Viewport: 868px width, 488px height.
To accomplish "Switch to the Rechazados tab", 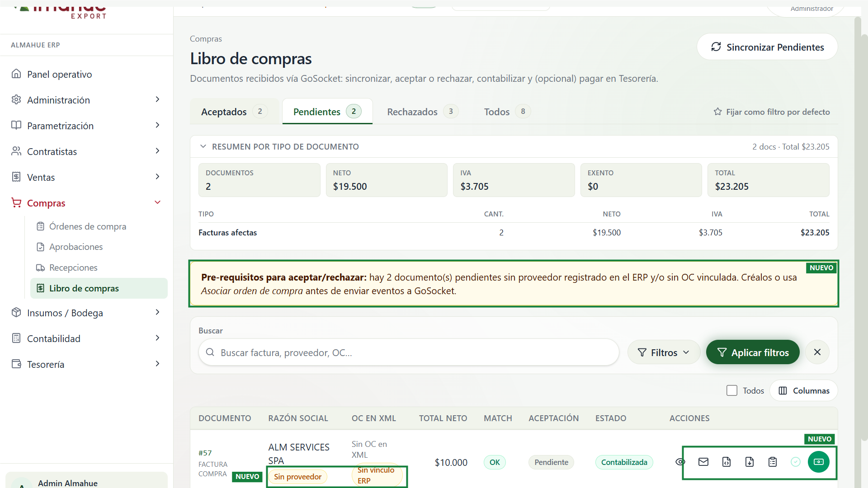I will (423, 112).
